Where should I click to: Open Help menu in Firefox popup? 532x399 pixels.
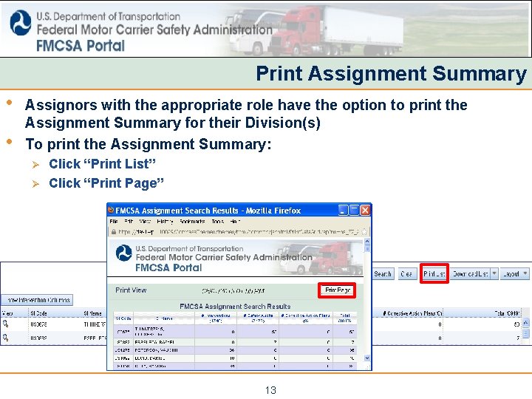[x=235, y=221]
